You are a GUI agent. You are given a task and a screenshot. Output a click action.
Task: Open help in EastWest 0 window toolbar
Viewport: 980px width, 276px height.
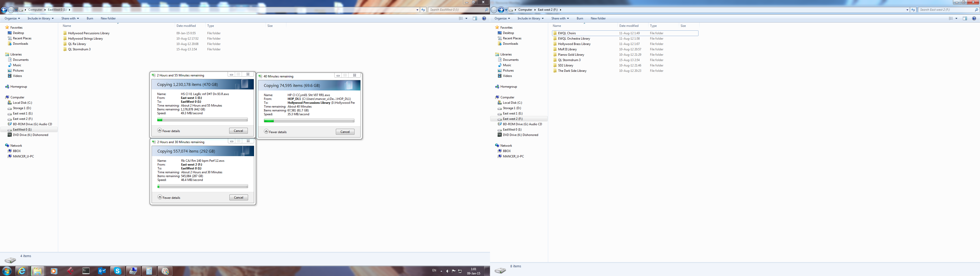point(484,18)
